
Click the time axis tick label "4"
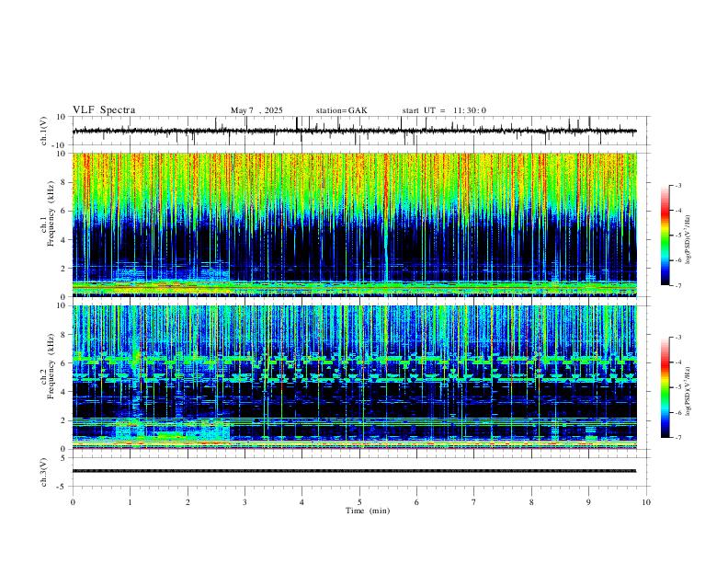pyautogui.click(x=302, y=502)
